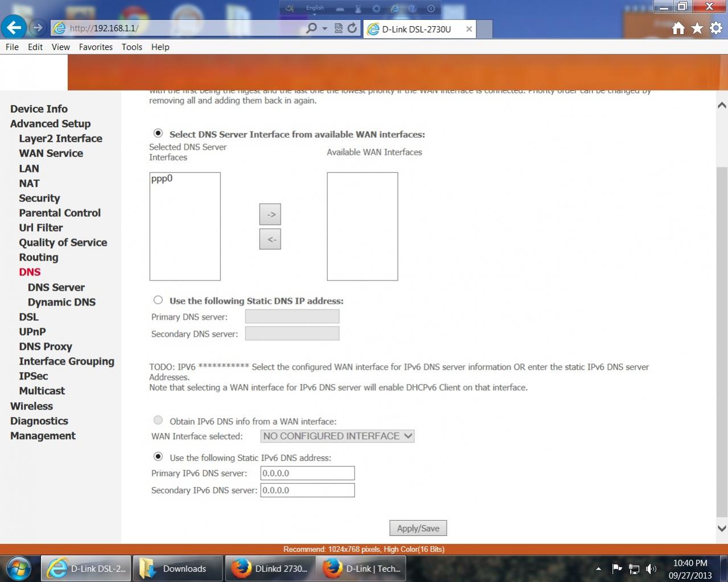Open the IPSec settings link
This screenshot has height=582, width=728.
click(34, 377)
